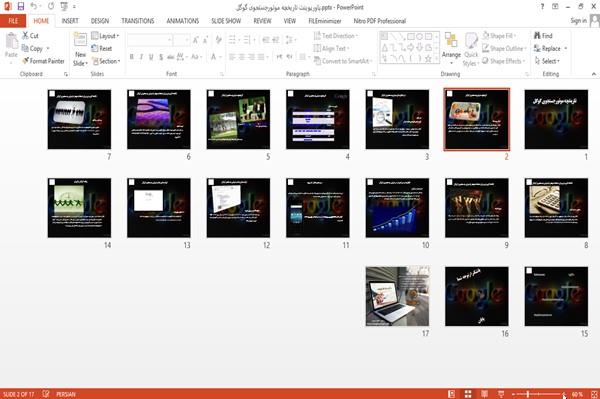Open the TRANSITIONS ribbon tab
600x399 pixels.
pos(138,21)
